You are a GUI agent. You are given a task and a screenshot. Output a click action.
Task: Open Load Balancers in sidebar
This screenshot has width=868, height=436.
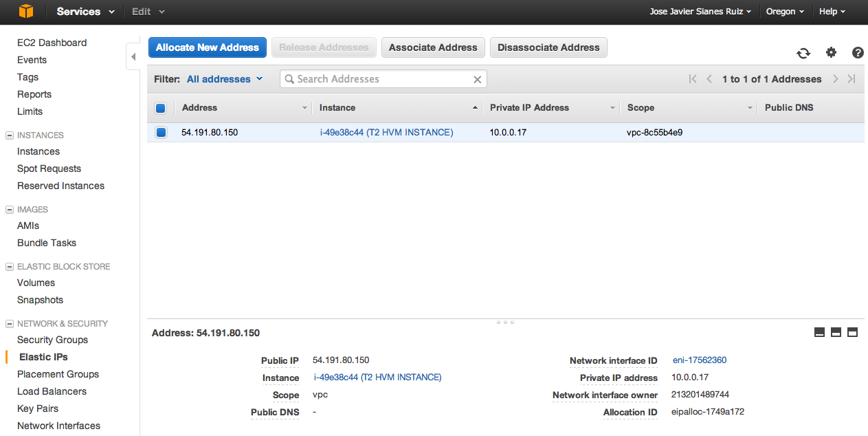52,391
